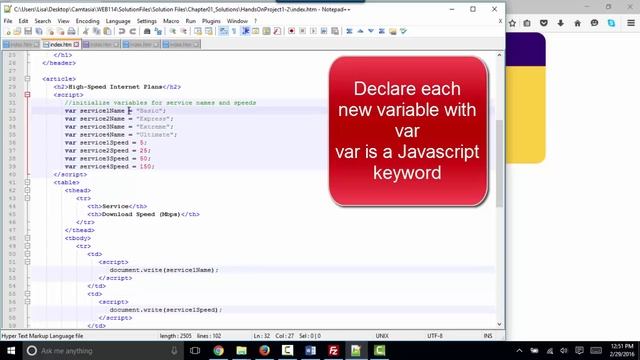Toggle synchronize vertical scrolling icon
640x360 pixels.
click(x=198, y=31)
